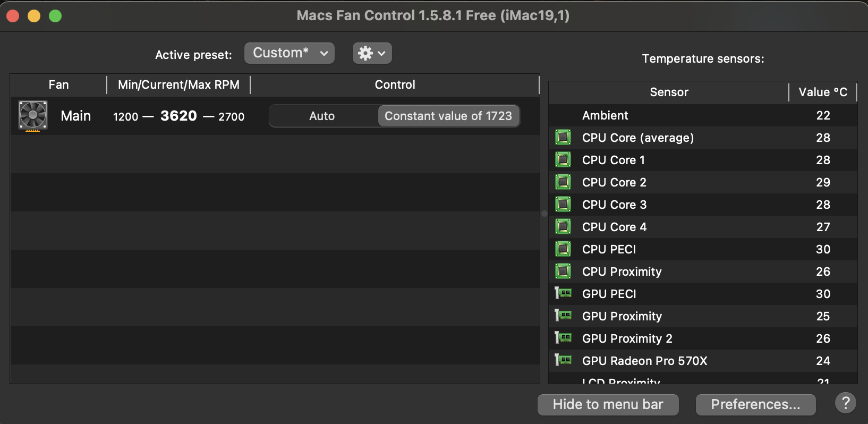Open the help question mark button

tap(846, 403)
